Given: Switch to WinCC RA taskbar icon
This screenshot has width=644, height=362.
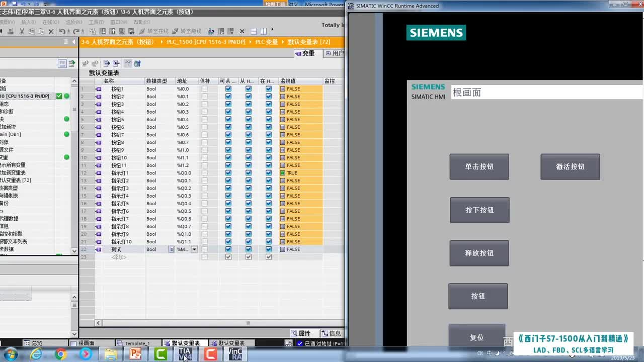Looking at the screenshot, I should pyautogui.click(x=235, y=354).
